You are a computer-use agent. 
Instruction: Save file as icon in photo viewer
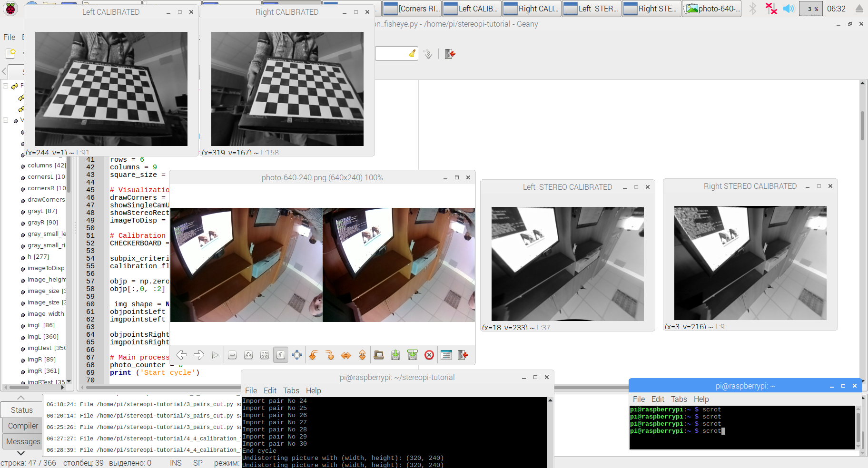click(412, 355)
